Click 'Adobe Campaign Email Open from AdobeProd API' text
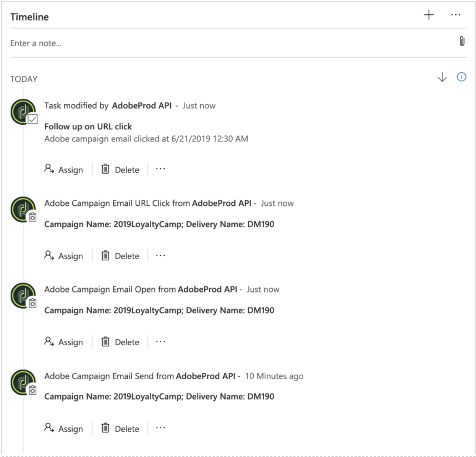Screen dimensions: 476x457 (x=141, y=289)
